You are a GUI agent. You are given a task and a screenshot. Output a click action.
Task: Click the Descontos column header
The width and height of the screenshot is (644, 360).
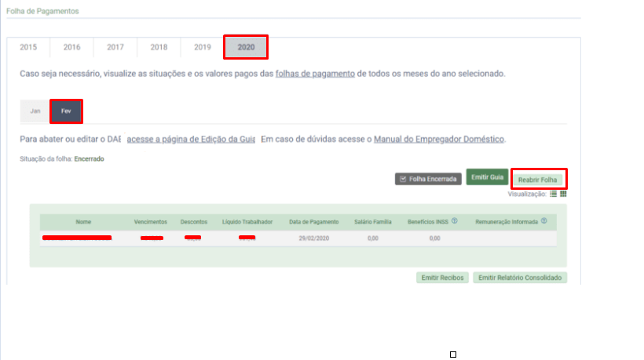[x=194, y=222]
